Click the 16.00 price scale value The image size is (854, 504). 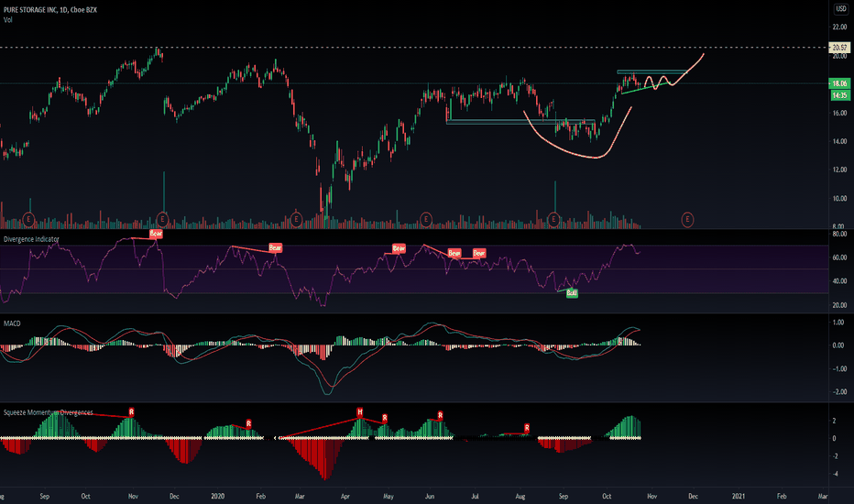[x=839, y=114]
